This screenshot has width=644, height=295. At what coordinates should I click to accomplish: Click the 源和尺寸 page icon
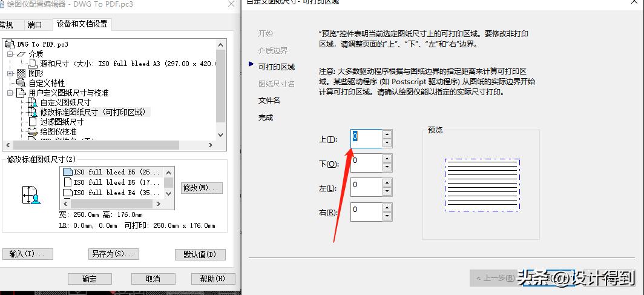(33, 64)
